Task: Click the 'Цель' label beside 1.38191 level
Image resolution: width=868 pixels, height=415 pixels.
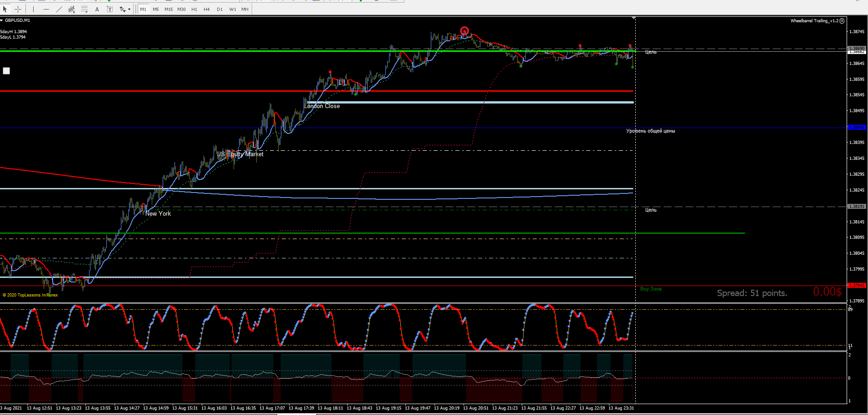Action: [x=651, y=210]
